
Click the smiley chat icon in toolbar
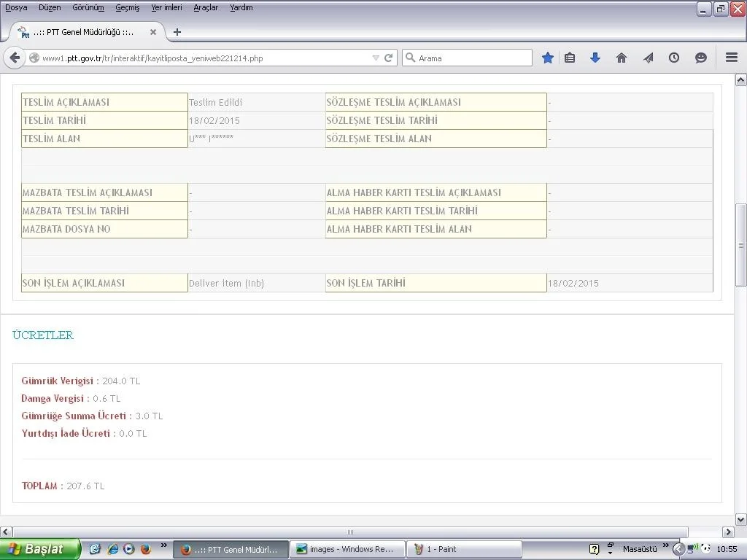coord(701,58)
